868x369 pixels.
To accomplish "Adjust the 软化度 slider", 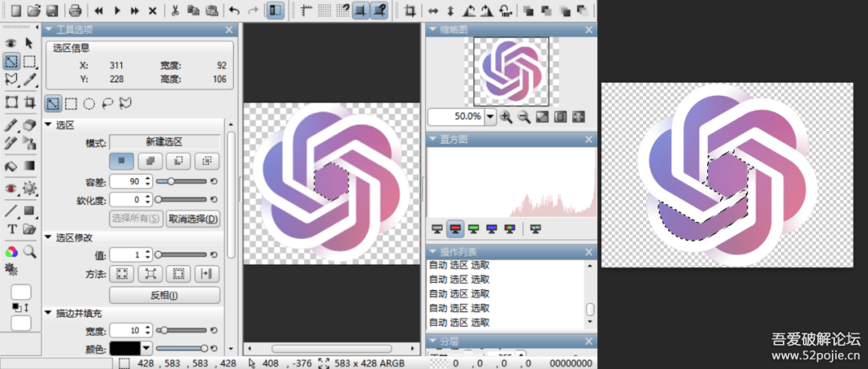I will tap(182, 199).
